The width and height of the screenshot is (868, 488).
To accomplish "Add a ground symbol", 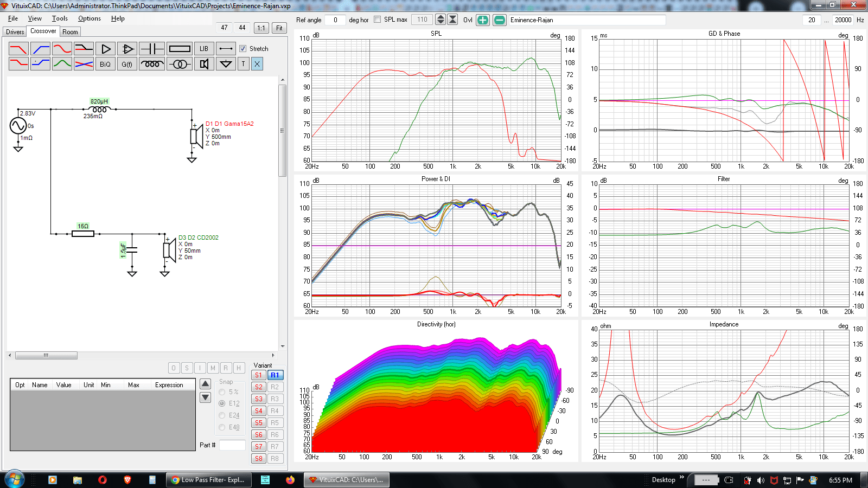I will pyautogui.click(x=226, y=64).
